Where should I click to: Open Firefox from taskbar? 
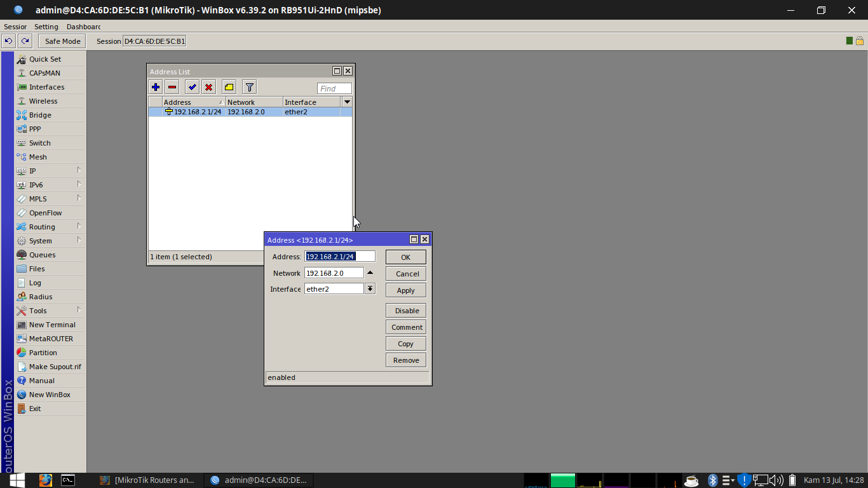tap(45, 480)
